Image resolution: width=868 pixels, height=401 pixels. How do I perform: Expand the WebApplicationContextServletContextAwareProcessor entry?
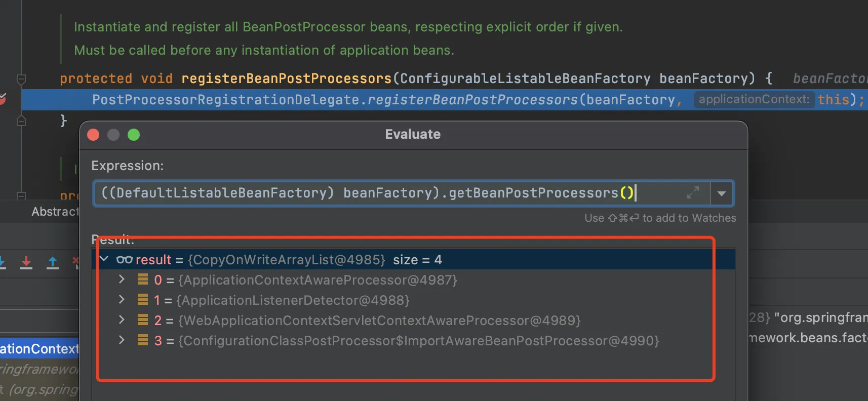click(x=122, y=320)
